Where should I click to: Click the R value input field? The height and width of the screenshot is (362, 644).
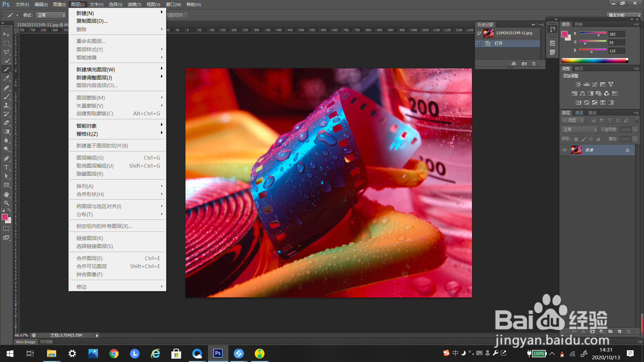coord(616,34)
